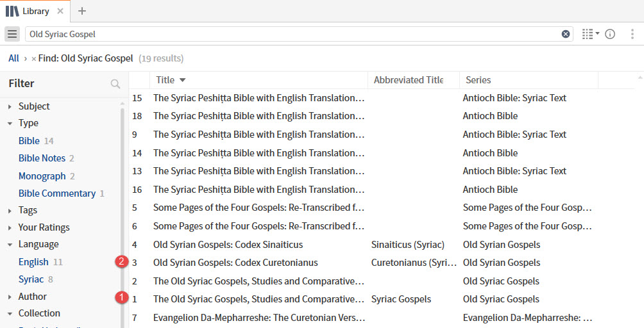Click the All breadcrumb link
The height and width of the screenshot is (328, 644).
tap(13, 58)
